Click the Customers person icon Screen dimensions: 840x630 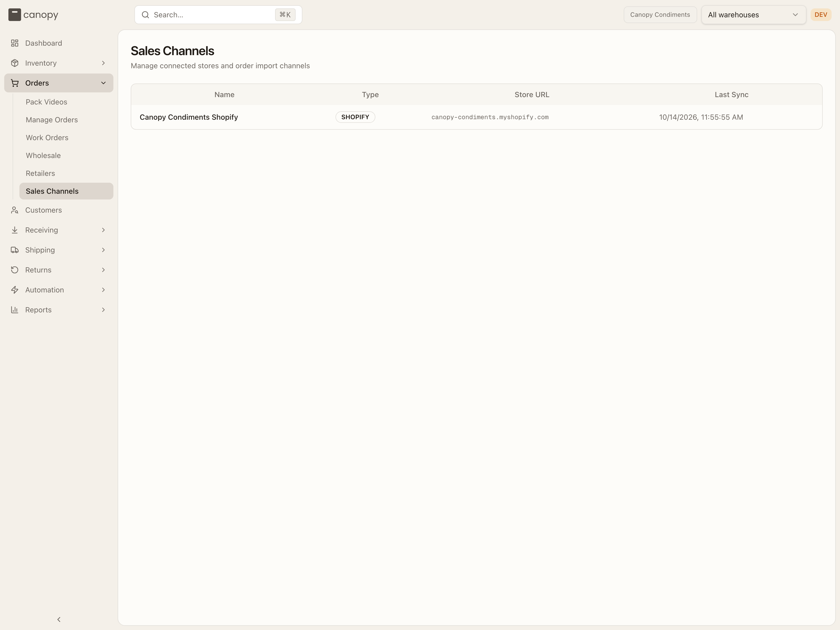(x=15, y=210)
